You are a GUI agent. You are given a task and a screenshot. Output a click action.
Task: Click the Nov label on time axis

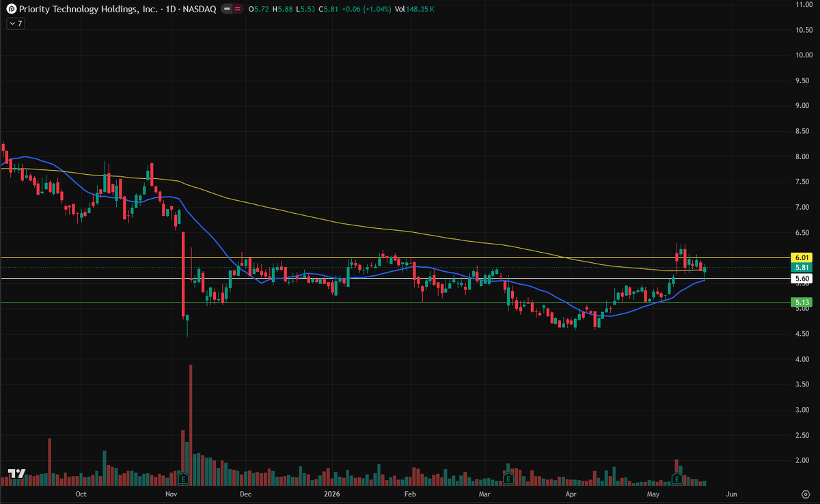[x=171, y=493]
